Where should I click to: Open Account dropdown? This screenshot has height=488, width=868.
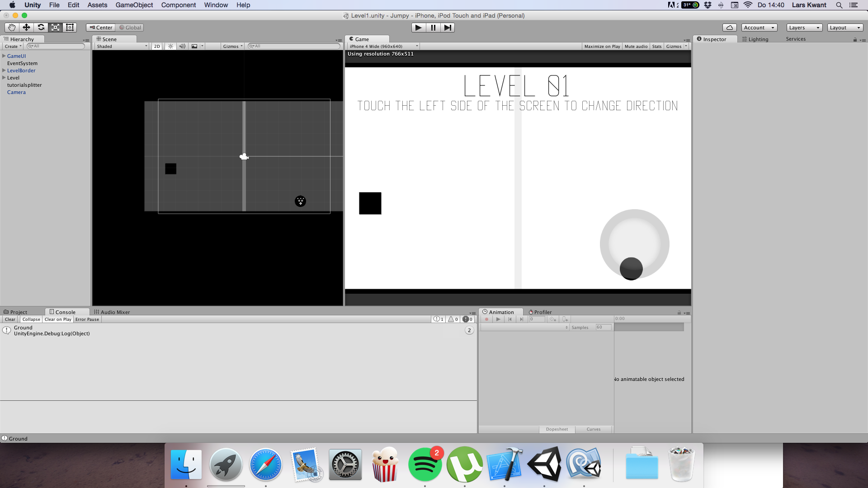click(759, 28)
